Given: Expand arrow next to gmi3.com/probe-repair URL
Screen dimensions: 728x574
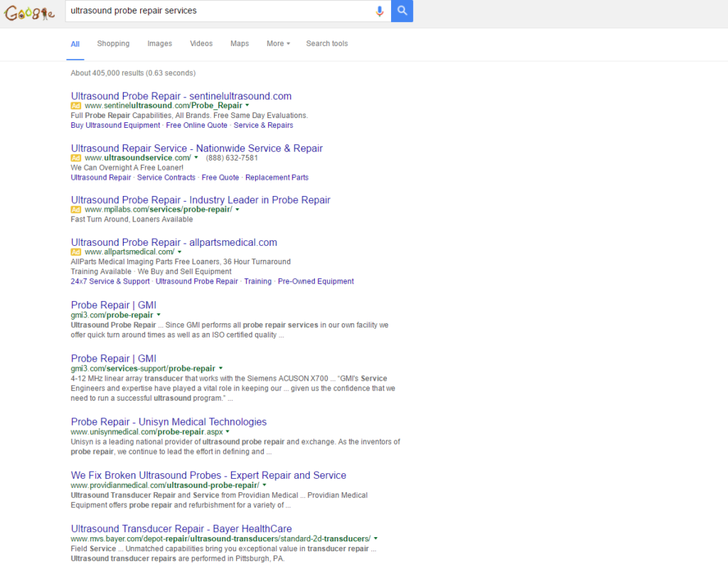Looking at the screenshot, I should click(159, 315).
